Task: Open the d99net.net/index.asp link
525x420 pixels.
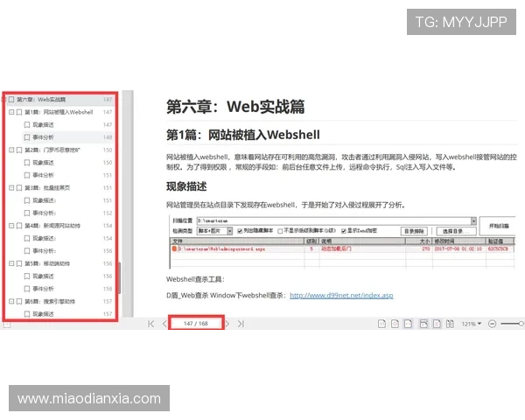Action: tap(341, 296)
